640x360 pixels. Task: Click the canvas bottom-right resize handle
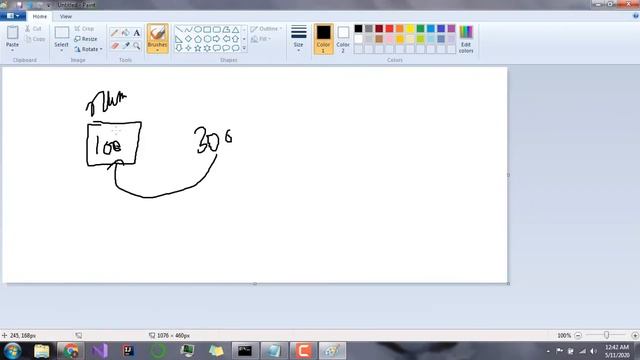(x=508, y=283)
